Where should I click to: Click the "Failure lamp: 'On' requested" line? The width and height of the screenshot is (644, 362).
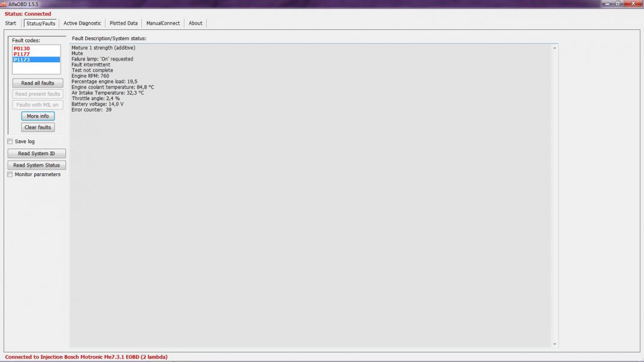click(x=103, y=59)
